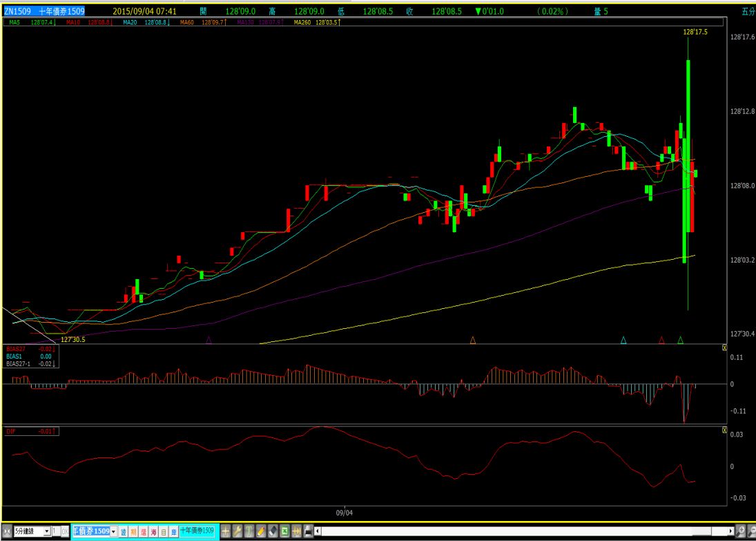Click the 128'17.5 high price label

pyautogui.click(x=695, y=32)
